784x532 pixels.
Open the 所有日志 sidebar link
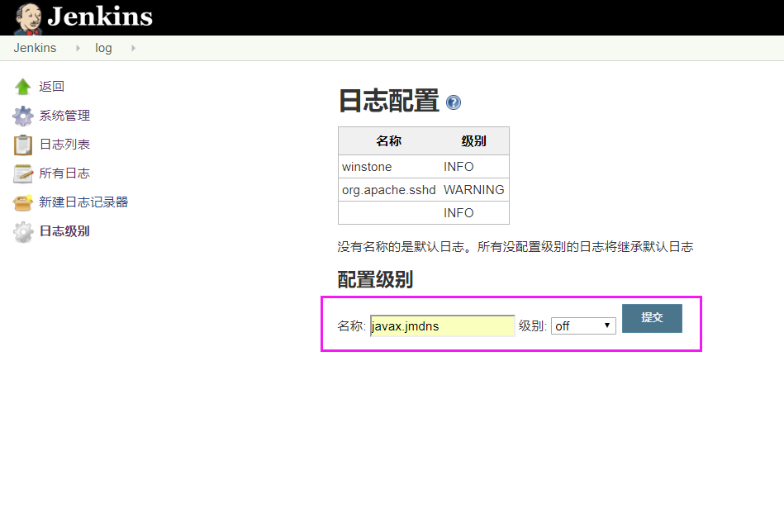64,173
